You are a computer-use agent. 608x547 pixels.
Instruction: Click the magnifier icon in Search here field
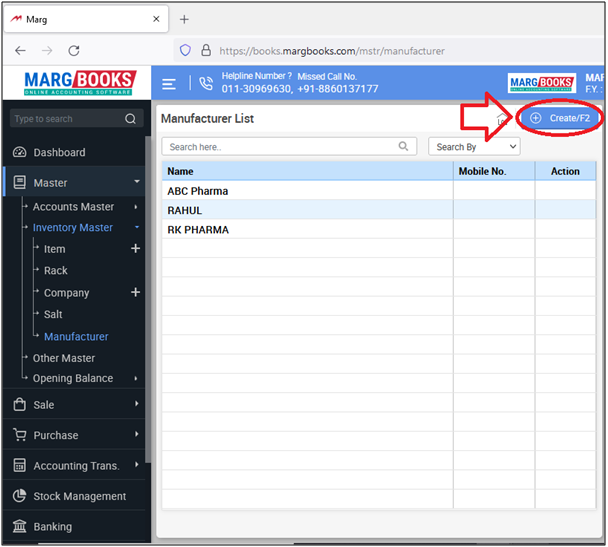coord(403,146)
